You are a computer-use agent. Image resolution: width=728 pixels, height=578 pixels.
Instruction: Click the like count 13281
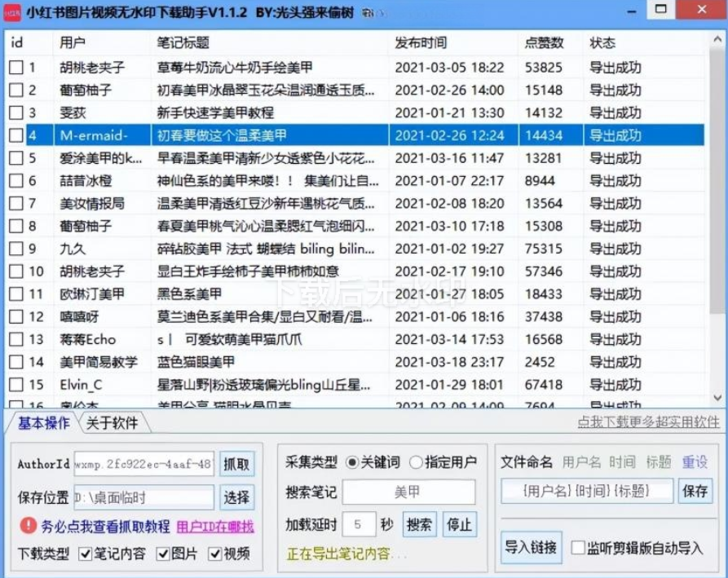point(543,158)
